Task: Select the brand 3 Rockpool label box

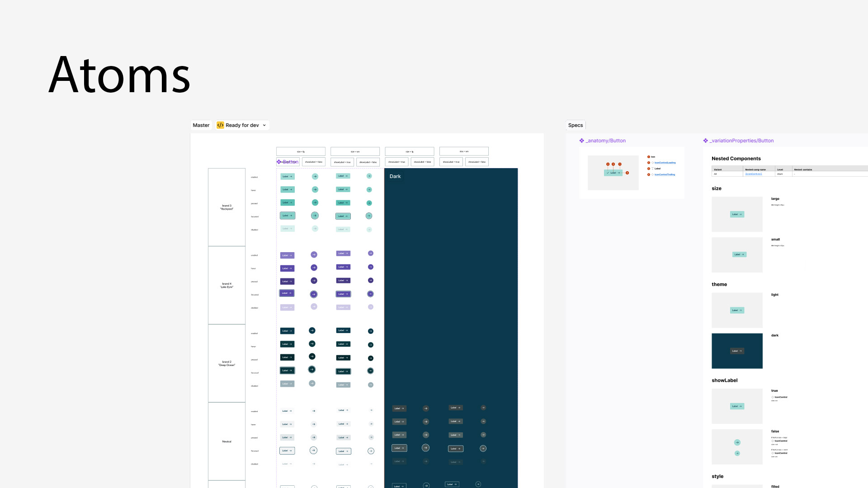Action: pos(226,207)
